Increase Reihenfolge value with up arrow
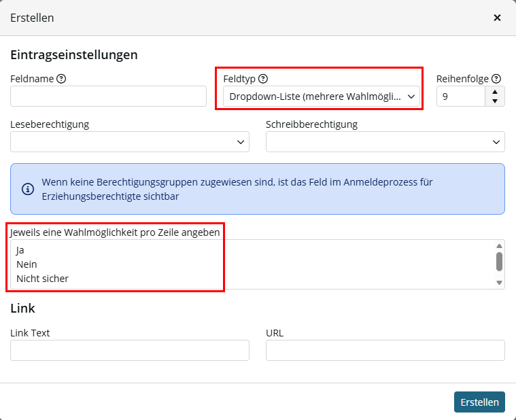The width and height of the screenshot is (516, 420). tap(495, 92)
